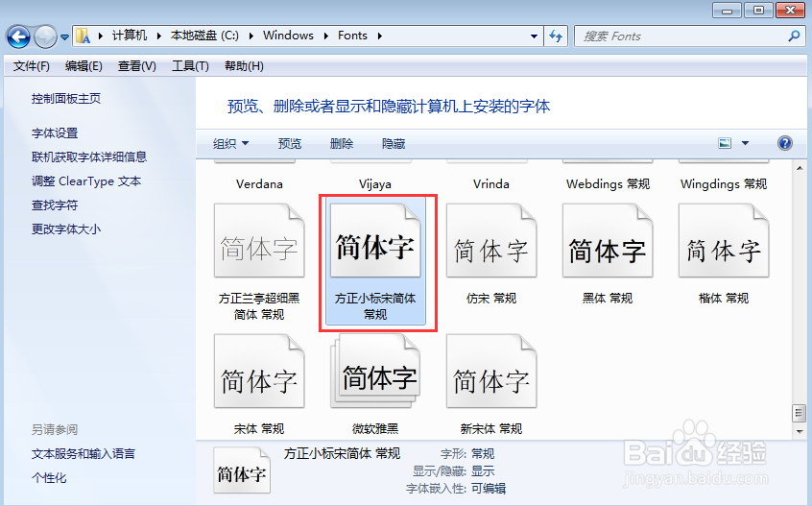Open 调整 ClearType 文本 link
Viewport: 812px width, 506px height.
pyautogui.click(x=86, y=181)
